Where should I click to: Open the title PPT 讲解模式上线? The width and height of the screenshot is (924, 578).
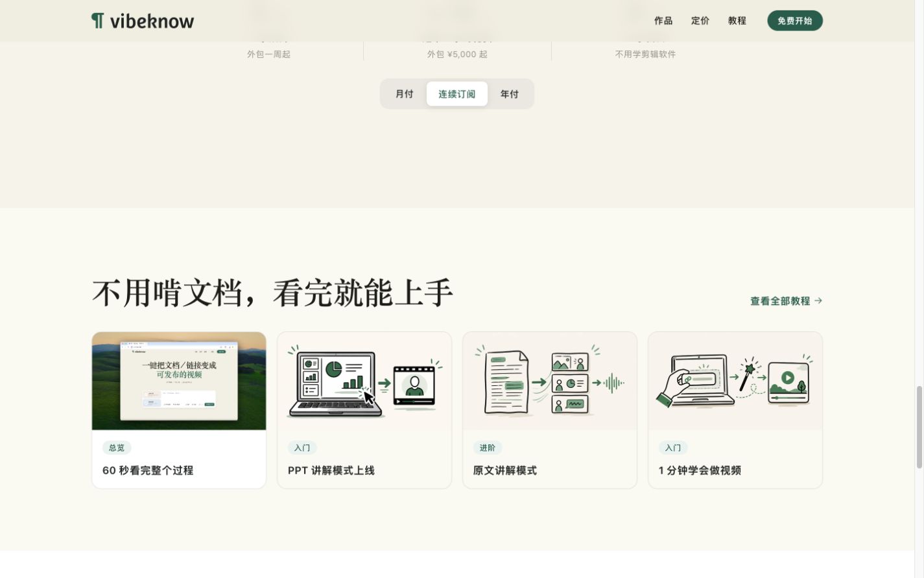pos(331,470)
